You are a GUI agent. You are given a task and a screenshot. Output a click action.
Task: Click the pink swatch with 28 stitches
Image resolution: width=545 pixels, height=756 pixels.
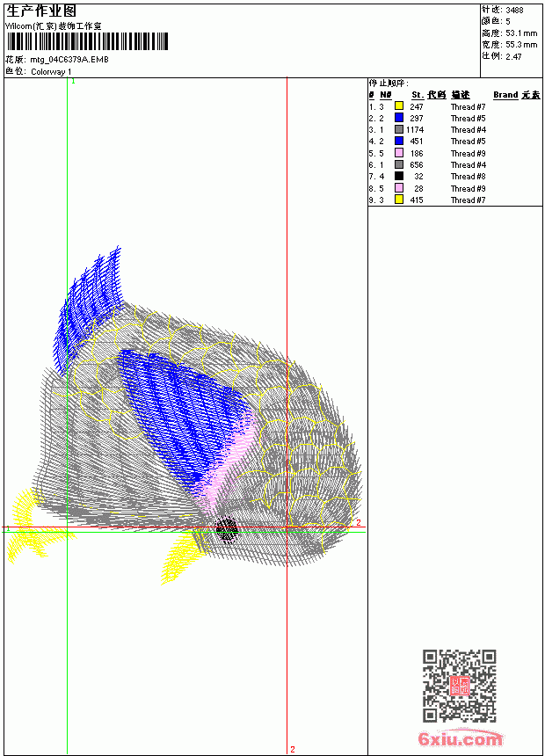coord(399,188)
